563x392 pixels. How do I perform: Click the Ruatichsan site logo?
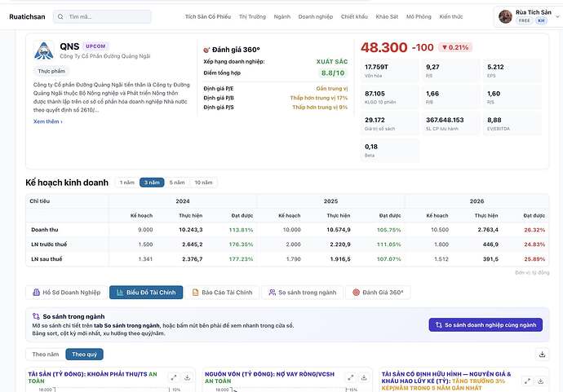[x=27, y=16]
